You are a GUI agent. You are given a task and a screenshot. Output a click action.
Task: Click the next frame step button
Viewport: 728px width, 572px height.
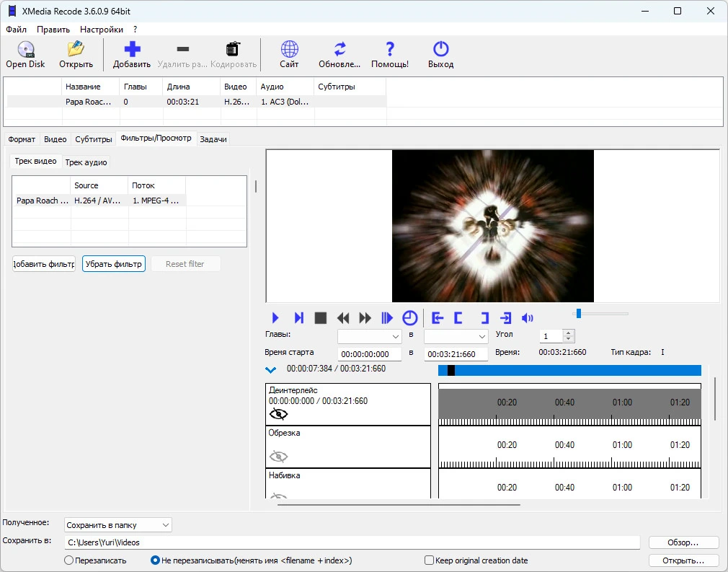(x=298, y=318)
